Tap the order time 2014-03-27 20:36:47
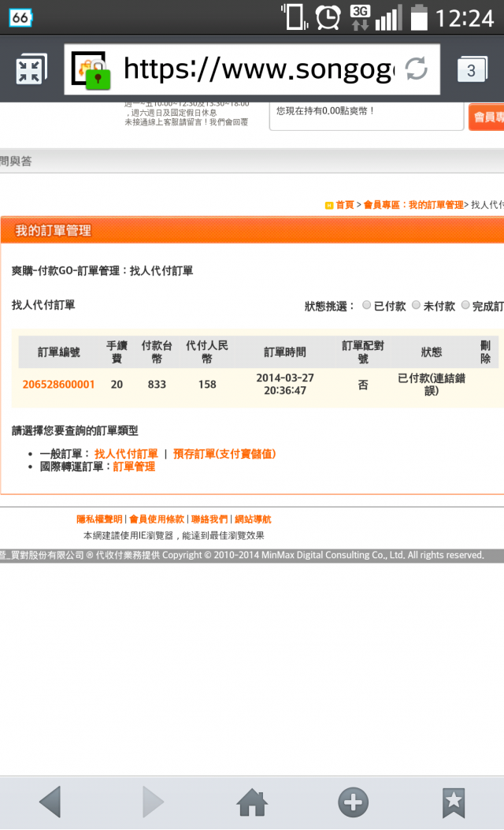This screenshot has height=830, width=504. coord(284,385)
